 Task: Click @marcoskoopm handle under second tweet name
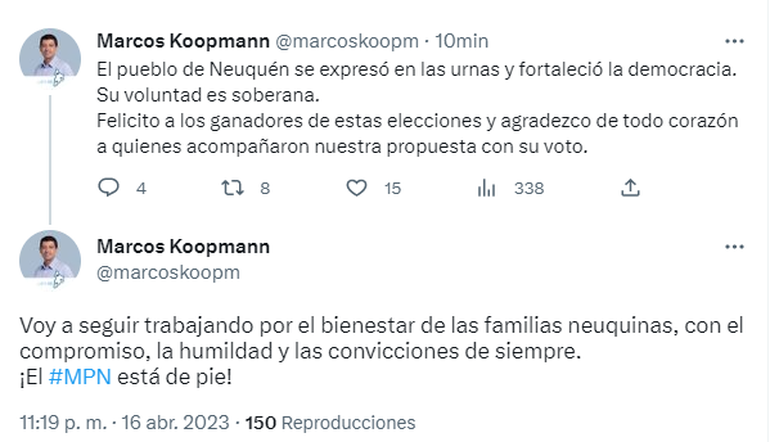(168, 271)
